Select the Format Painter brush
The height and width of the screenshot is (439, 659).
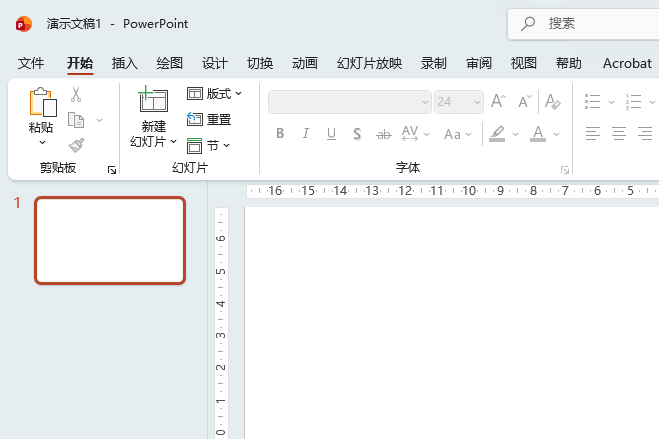[x=76, y=145]
